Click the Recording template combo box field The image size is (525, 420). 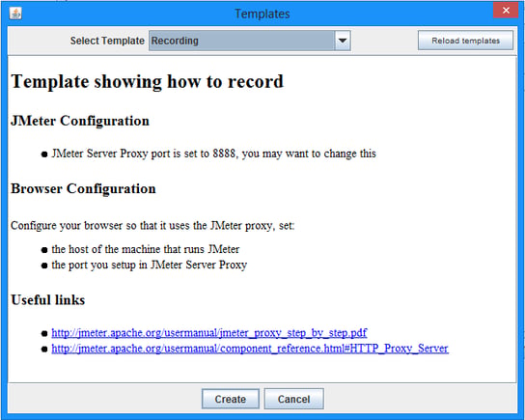249,41
